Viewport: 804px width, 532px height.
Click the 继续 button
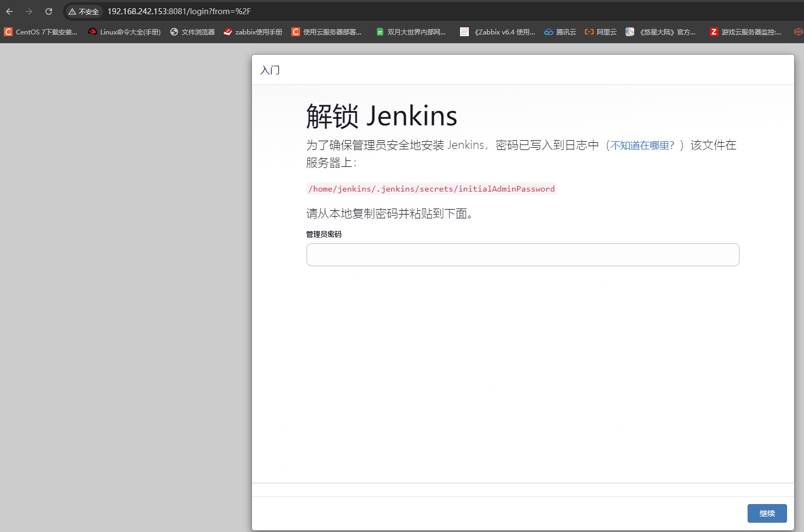(x=767, y=513)
